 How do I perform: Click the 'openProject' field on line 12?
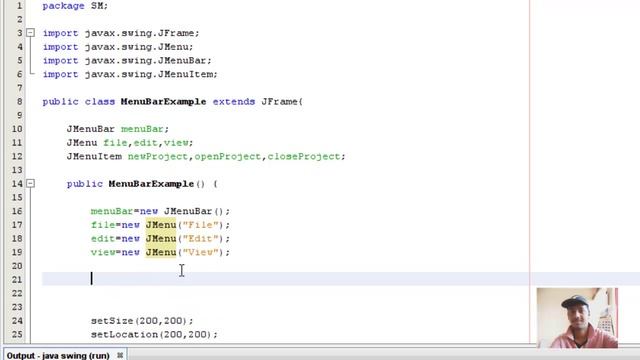227,156
